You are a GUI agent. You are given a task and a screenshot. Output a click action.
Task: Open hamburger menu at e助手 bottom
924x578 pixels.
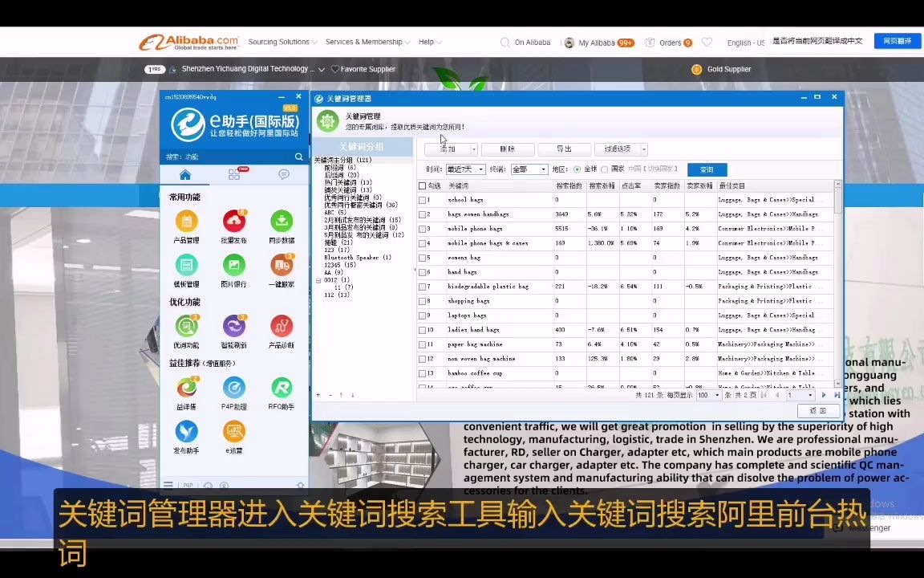click(168, 485)
